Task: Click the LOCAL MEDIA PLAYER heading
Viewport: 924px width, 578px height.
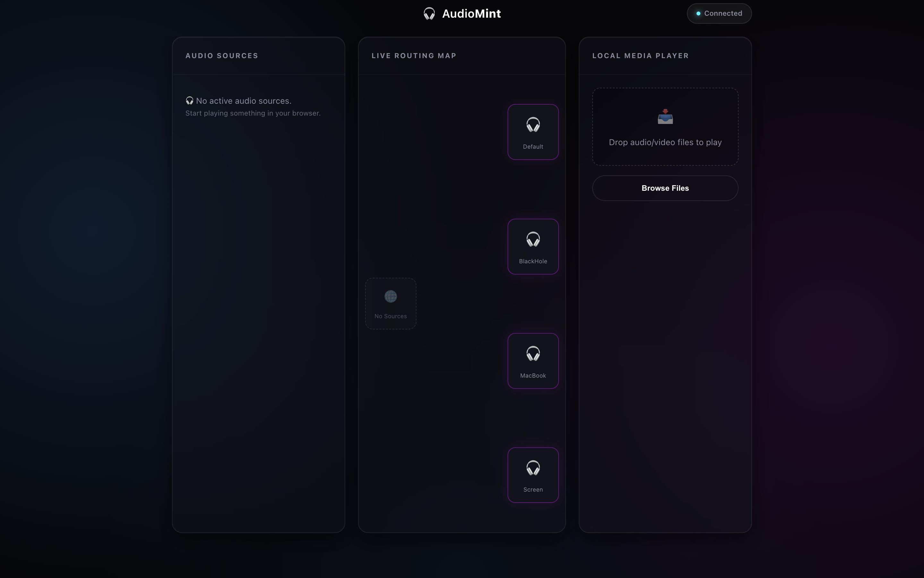Action: point(640,56)
